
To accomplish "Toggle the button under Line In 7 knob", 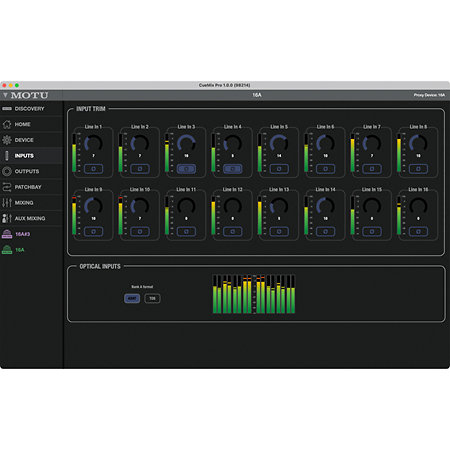I will pos(372,169).
